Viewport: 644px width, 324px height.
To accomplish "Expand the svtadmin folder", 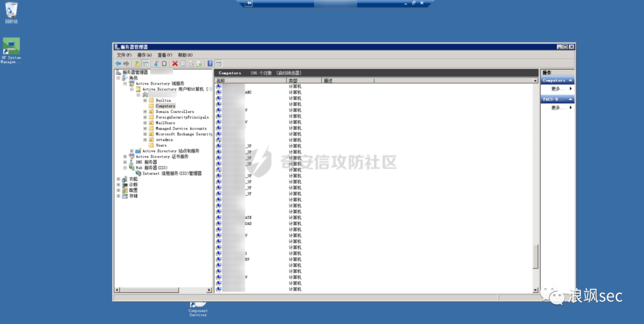I will [x=145, y=140].
